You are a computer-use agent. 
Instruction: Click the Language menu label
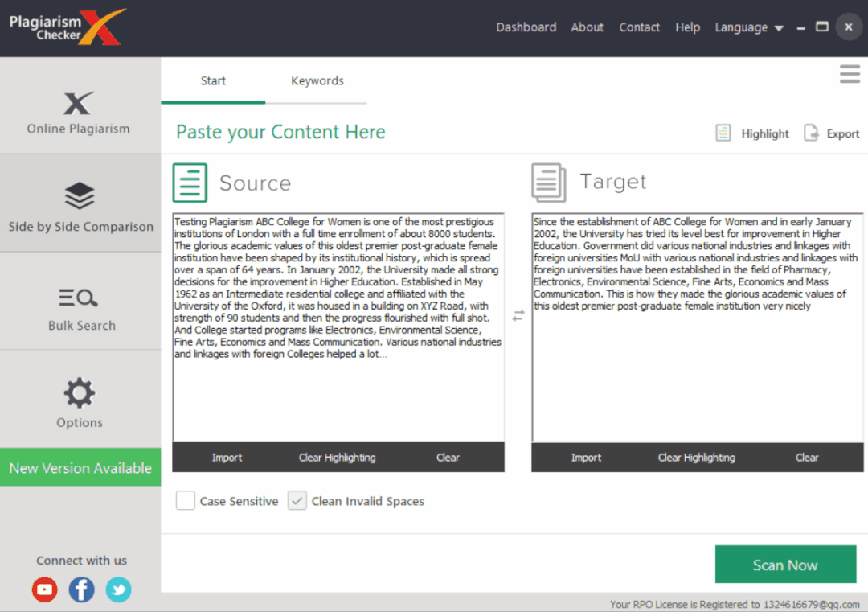coord(741,27)
